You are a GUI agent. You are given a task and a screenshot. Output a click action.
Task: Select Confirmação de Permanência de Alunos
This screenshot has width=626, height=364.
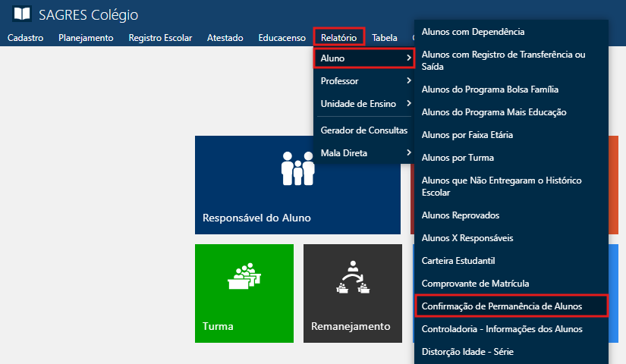[502, 306]
